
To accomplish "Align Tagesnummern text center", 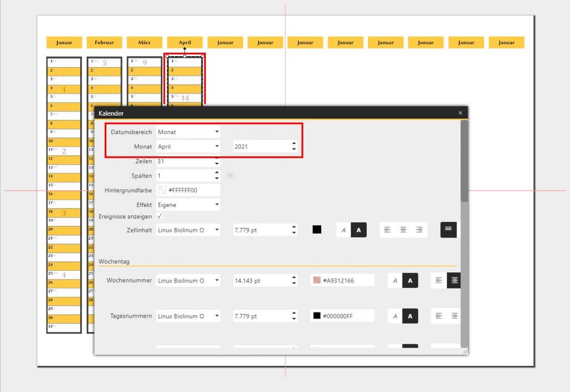I will (454, 316).
